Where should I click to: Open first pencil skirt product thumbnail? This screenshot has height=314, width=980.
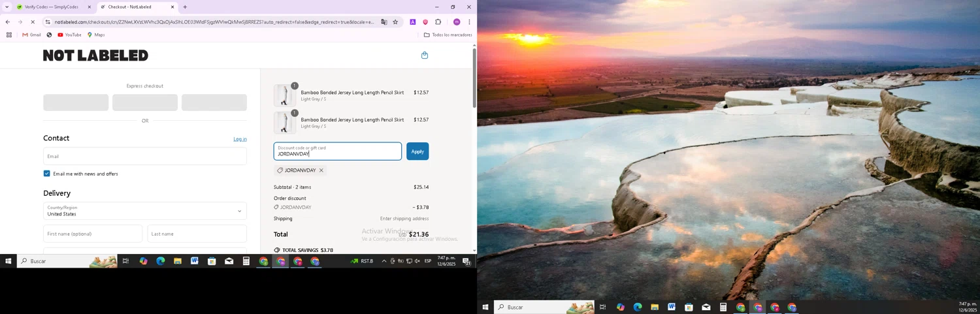point(284,96)
